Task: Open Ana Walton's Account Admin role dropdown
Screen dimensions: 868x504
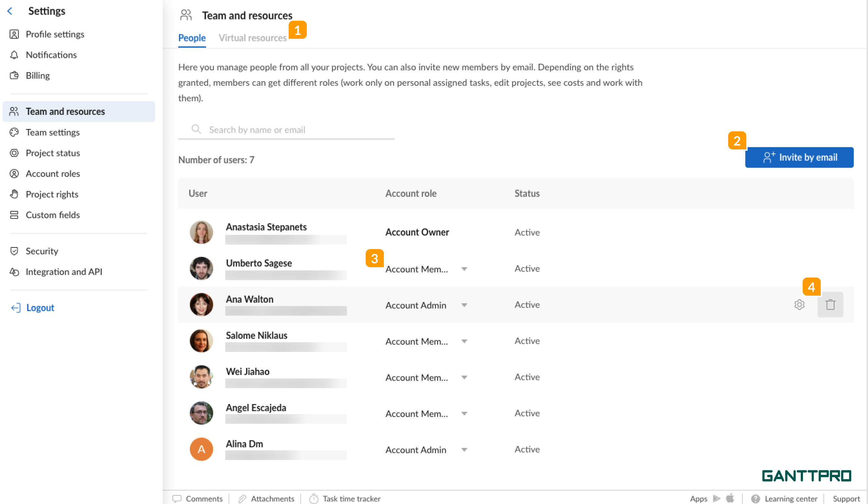Action: click(x=464, y=305)
